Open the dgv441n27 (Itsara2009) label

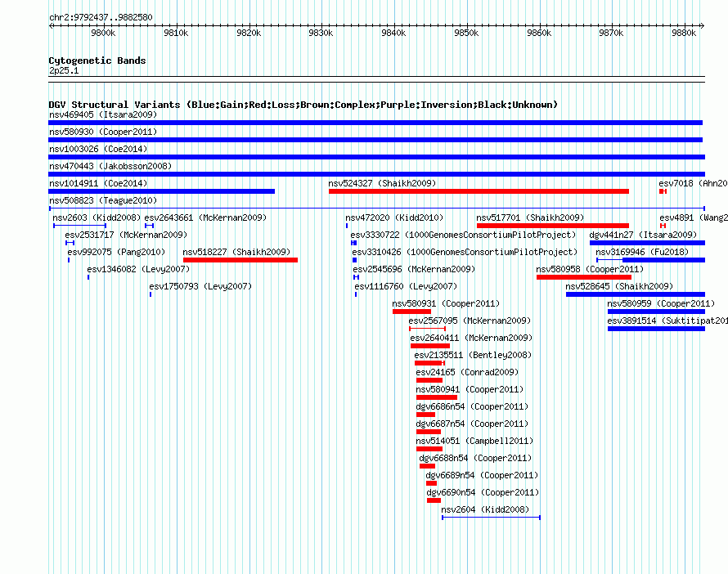pos(644,235)
